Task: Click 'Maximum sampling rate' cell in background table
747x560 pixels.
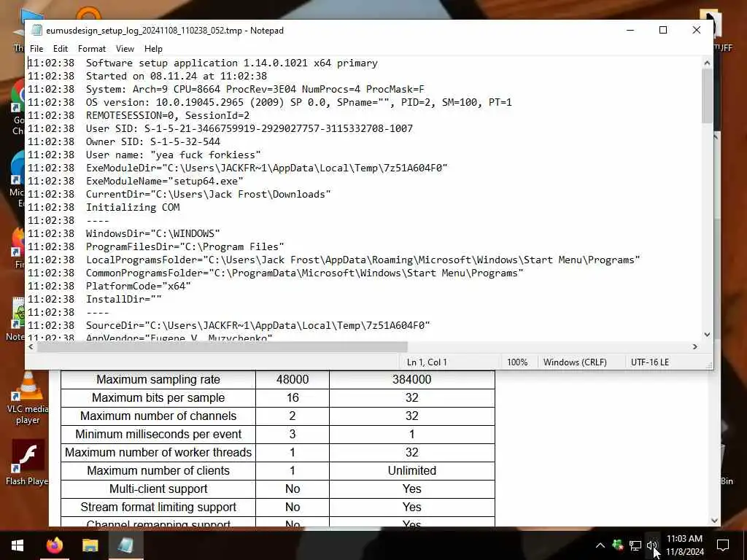Action: pyautogui.click(x=158, y=379)
